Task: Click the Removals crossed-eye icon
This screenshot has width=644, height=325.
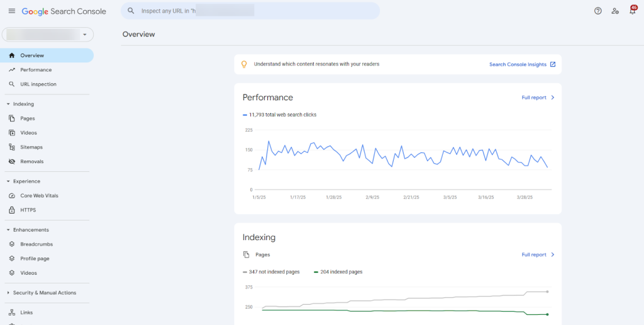Action: tap(12, 162)
